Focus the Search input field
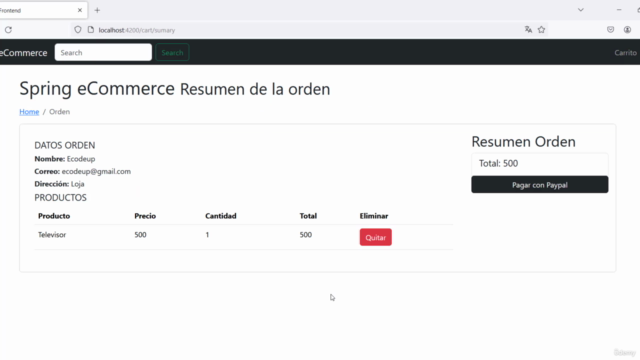This screenshot has width=640, height=360. click(x=103, y=52)
